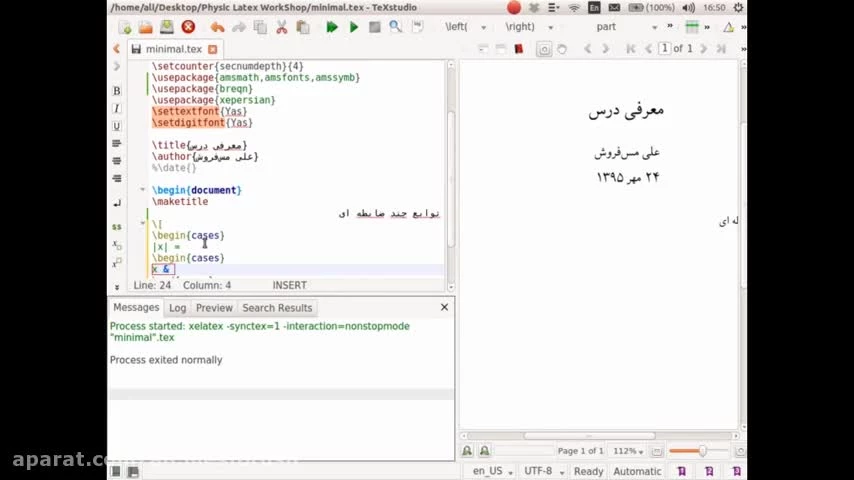Screen dimensions: 854x480
Task: Close the minimal.tex editor tab
Action: coord(212,49)
